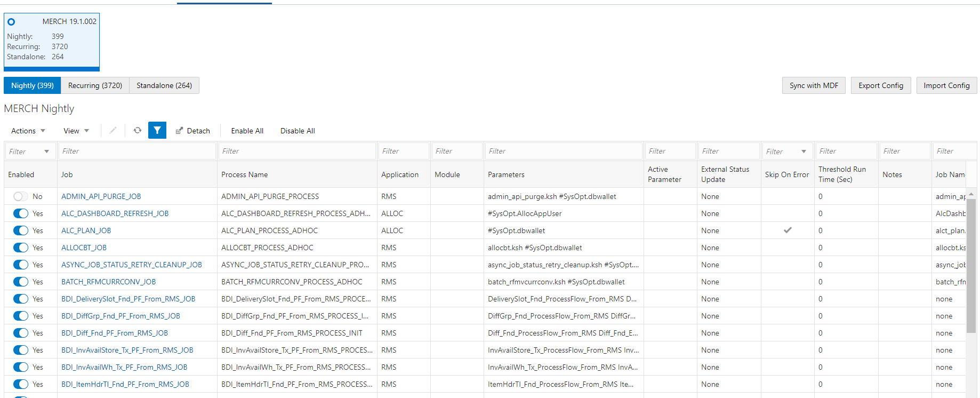The width and height of the screenshot is (980, 398).
Task: Click the Application filter field
Action: pyautogui.click(x=404, y=151)
